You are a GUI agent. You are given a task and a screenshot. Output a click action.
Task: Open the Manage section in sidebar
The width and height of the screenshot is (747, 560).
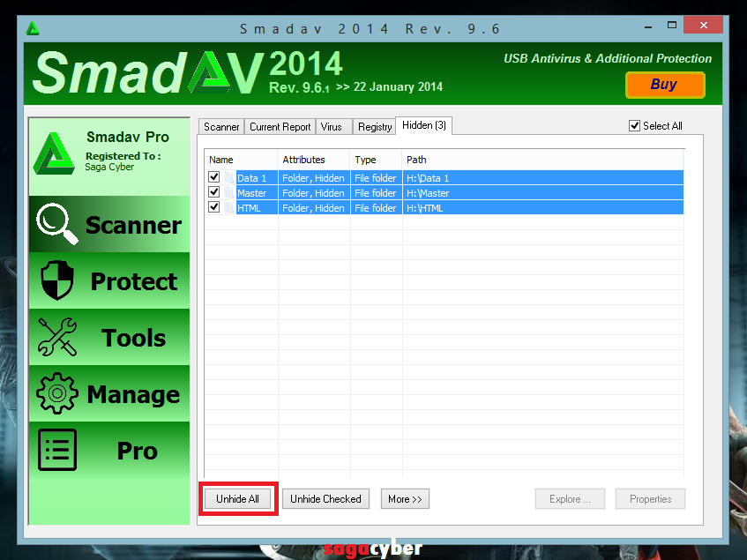click(109, 394)
